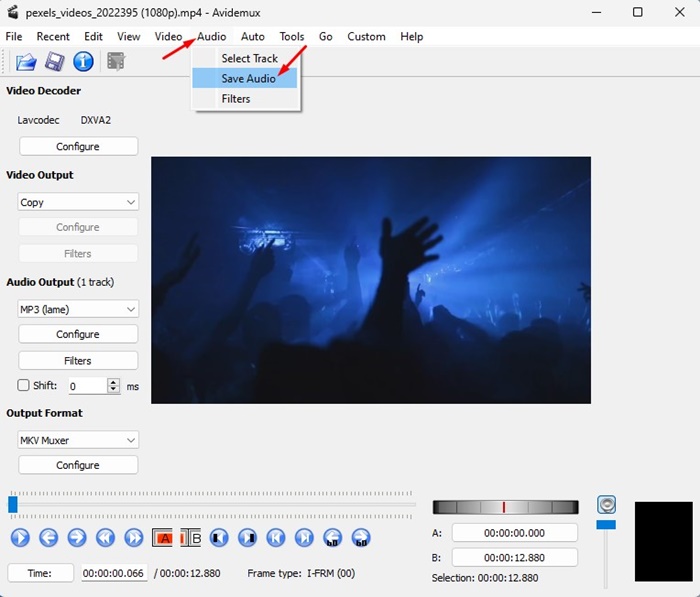Click Audio Output Configure button

click(78, 334)
